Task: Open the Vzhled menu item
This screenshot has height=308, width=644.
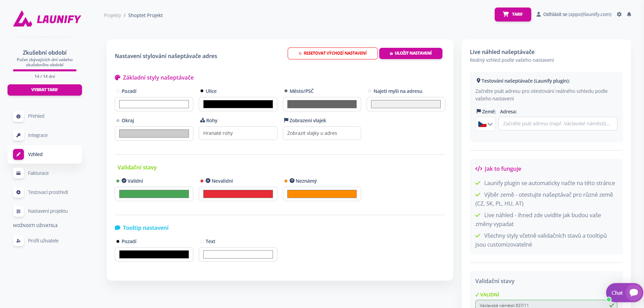Action: click(x=45, y=154)
